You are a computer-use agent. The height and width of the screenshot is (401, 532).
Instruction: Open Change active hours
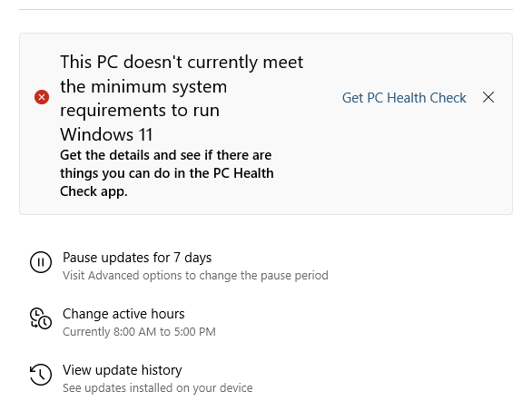(123, 314)
